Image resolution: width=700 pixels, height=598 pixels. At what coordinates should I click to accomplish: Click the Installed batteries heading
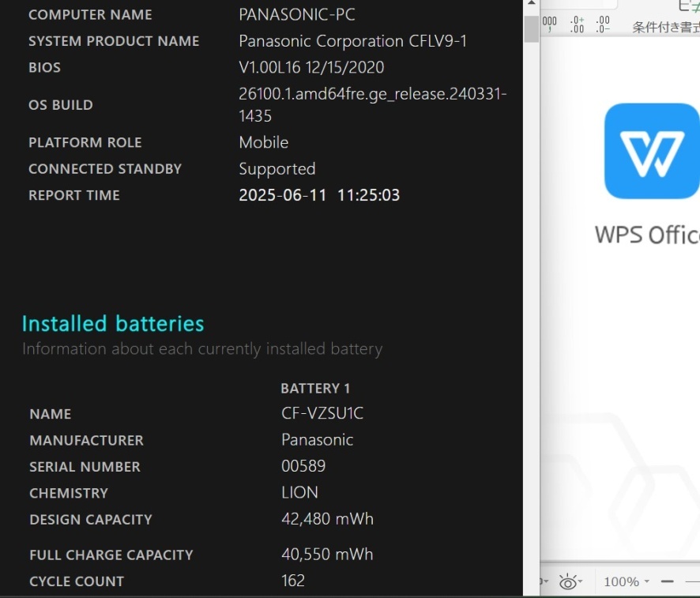(x=113, y=324)
